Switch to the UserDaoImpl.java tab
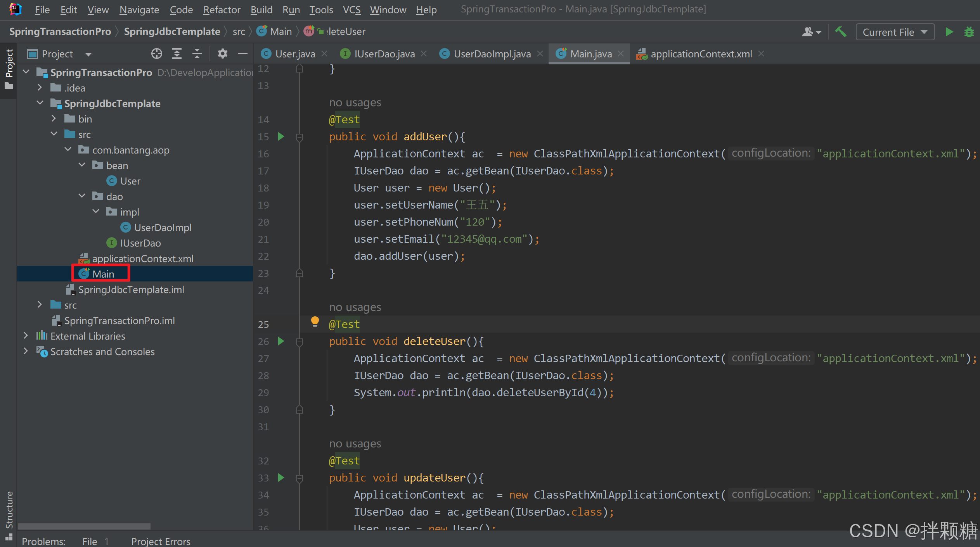Screen dimensions: 980x547 click(492, 54)
